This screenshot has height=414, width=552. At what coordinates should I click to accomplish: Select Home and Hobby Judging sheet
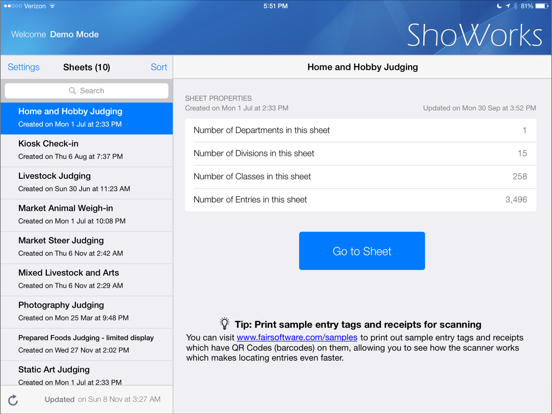pos(87,118)
